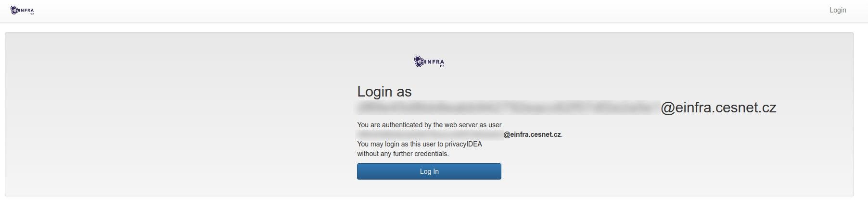
Task: Click the circular emblem of the centered logo
Action: tap(418, 61)
